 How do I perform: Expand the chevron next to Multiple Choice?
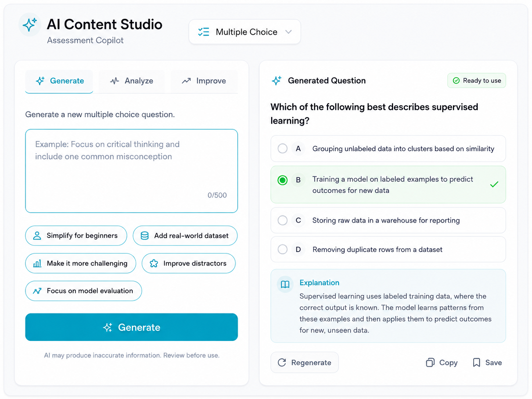tap(288, 32)
